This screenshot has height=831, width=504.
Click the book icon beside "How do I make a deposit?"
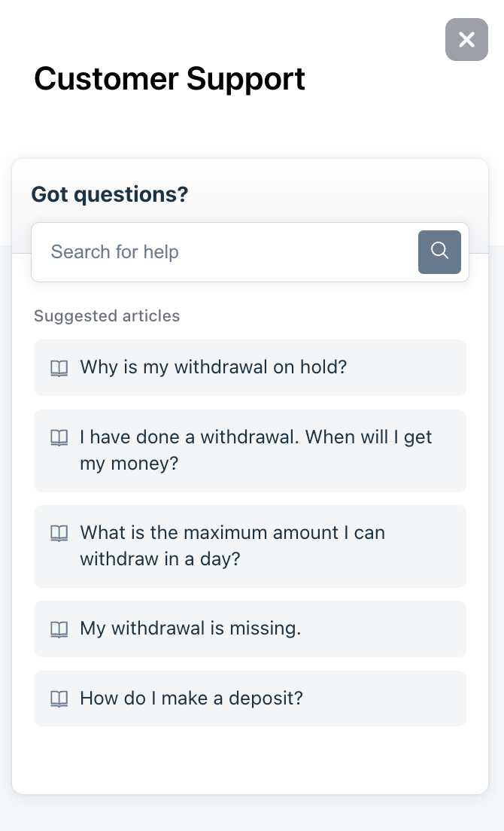point(59,699)
